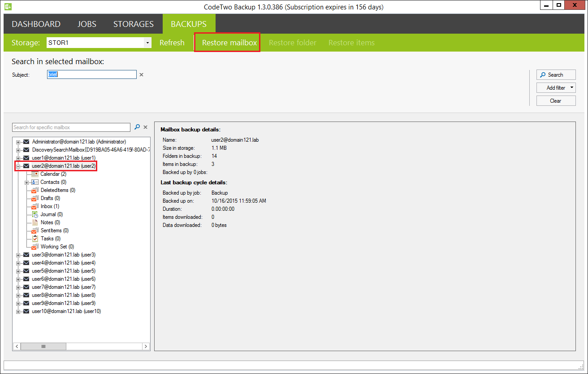Click the Clear button
The width and height of the screenshot is (588, 374).
coord(556,101)
